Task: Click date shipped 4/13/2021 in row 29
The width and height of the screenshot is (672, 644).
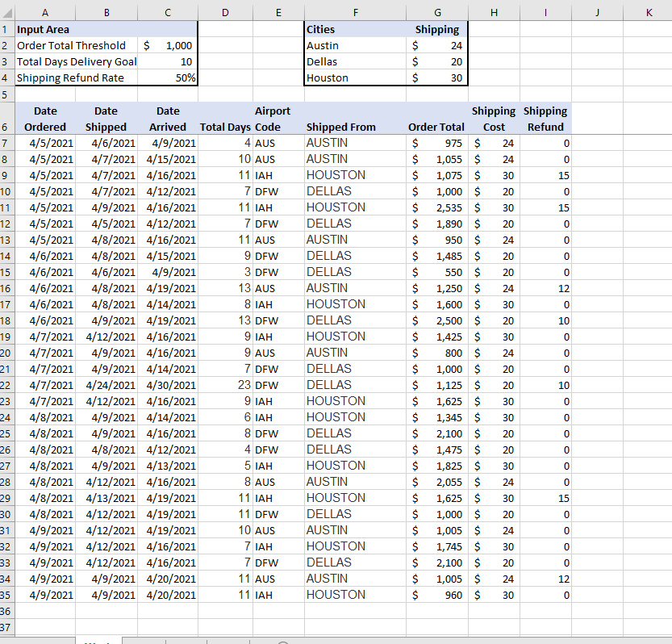Action: point(106,499)
